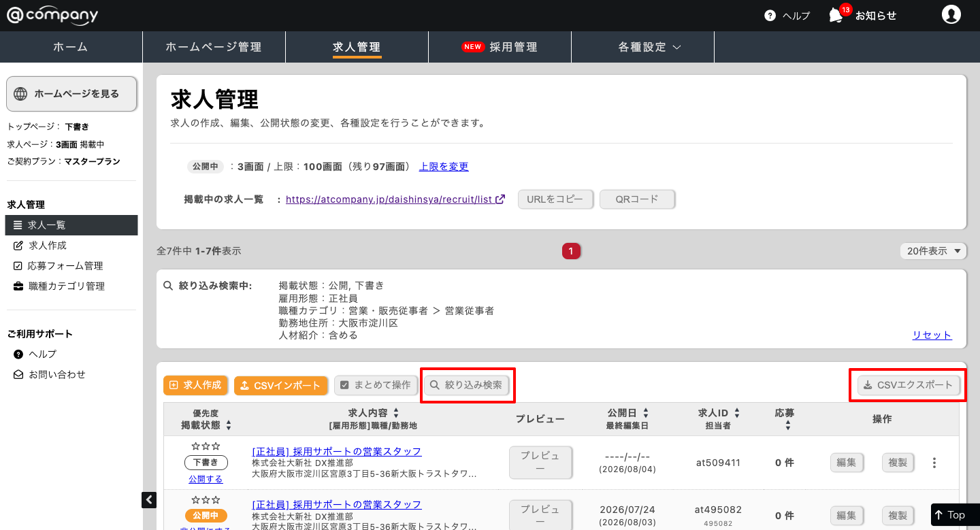Viewport: 980px width, 530px height.
Task: Click 編集 for job at509411
Action: 846,463
